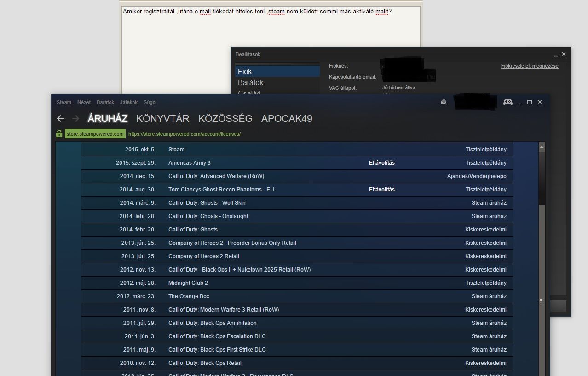Switch to the KÖZÖSSÉG community tab
The height and width of the screenshot is (376, 588).
click(x=225, y=119)
